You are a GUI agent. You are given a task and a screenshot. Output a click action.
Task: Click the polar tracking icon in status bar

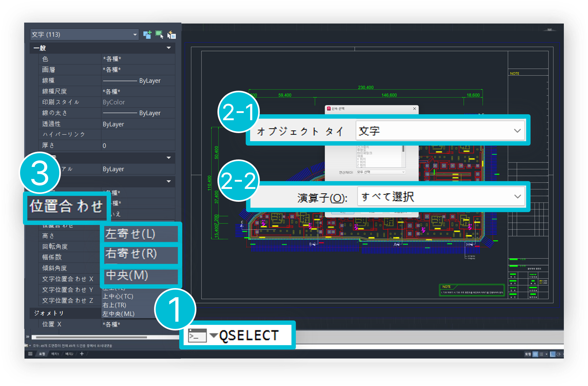(x=559, y=354)
